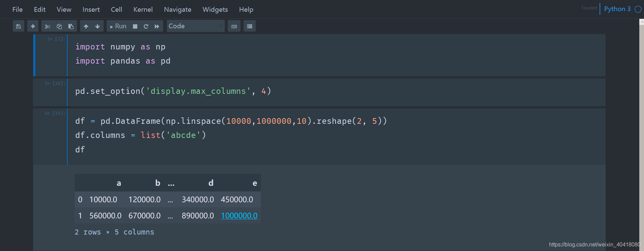This screenshot has height=251, width=644.
Task: Click row index 1 in the table
Action: tap(80, 216)
